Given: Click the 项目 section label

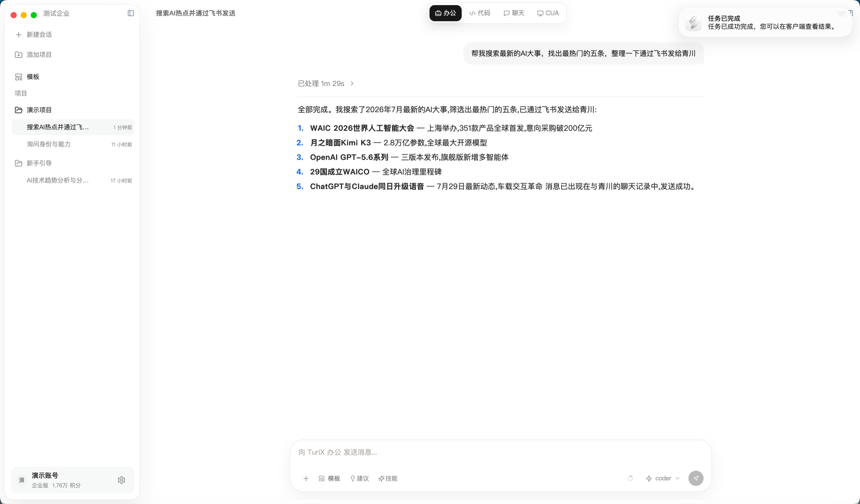Looking at the screenshot, I should coord(21,93).
